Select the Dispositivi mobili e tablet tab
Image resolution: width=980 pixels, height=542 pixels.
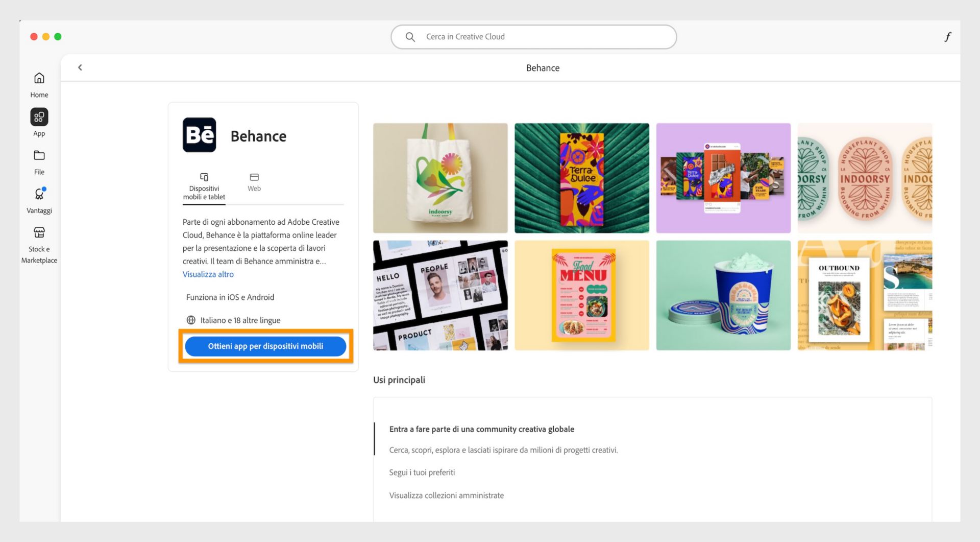tap(204, 185)
